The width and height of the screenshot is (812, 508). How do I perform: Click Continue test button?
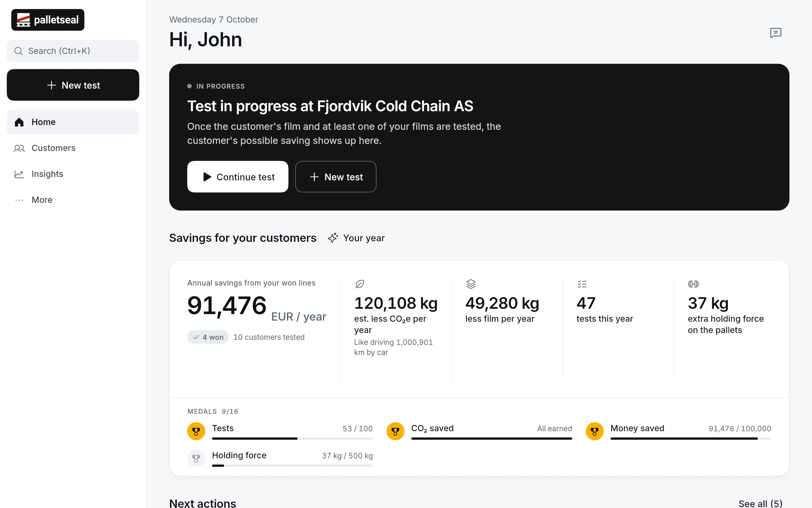click(x=238, y=177)
